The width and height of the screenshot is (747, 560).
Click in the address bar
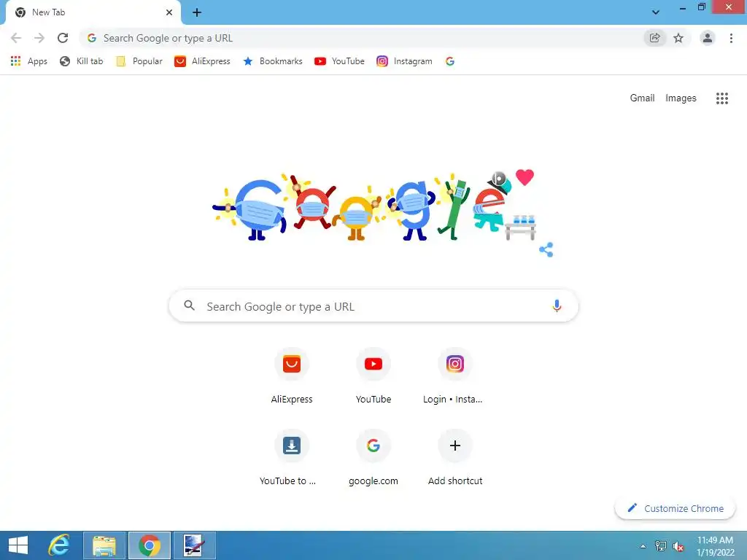(x=362, y=38)
